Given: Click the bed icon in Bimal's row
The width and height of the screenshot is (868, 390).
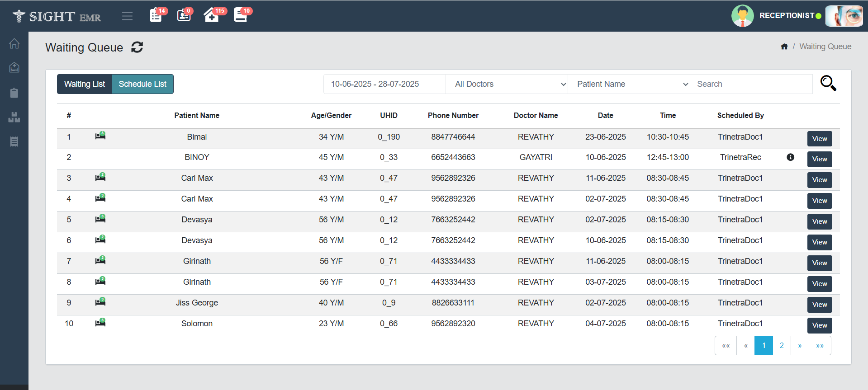Looking at the screenshot, I should click(100, 136).
